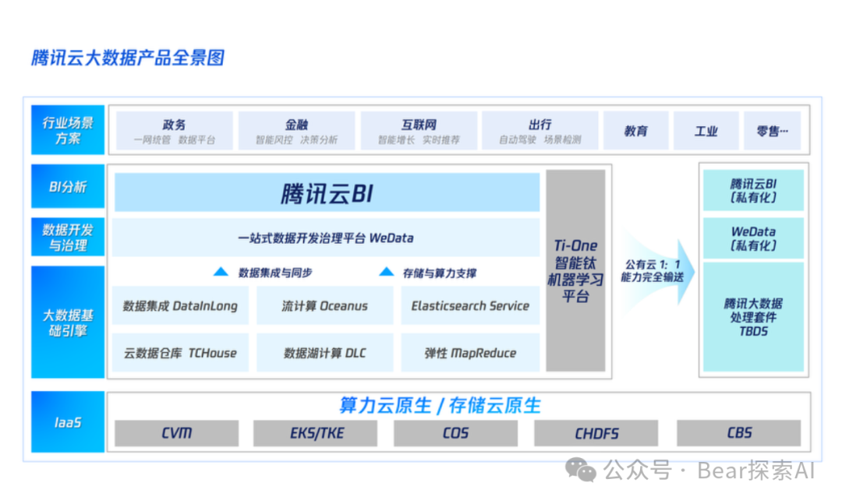Viewport: 842px width, 504px height.
Task: Open the 工业 industry box
Action: click(706, 130)
